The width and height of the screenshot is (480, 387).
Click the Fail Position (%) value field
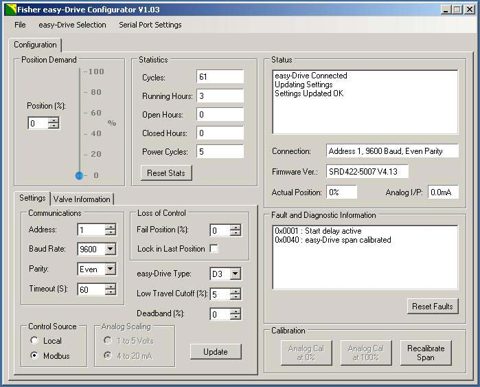[220, 230]
